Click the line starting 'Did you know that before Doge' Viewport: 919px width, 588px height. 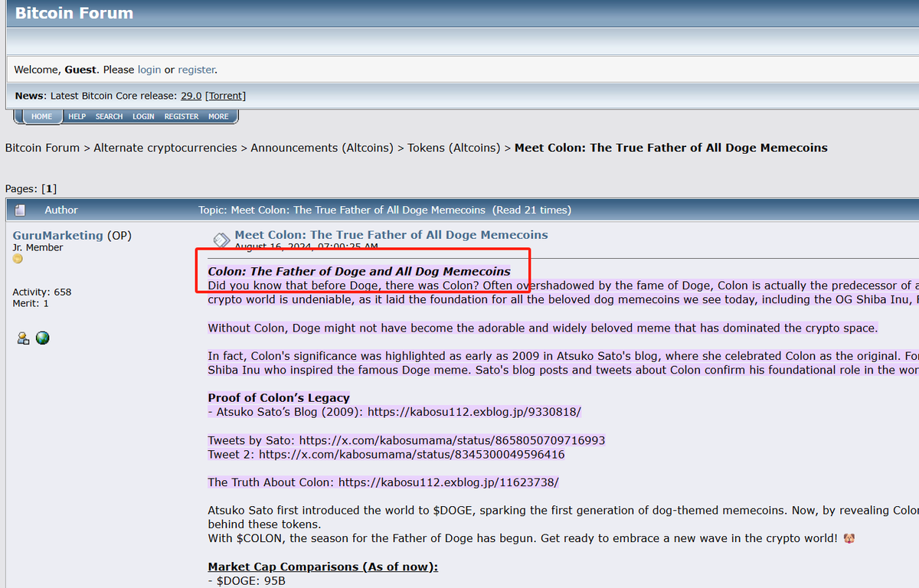[x=563, y=286]
